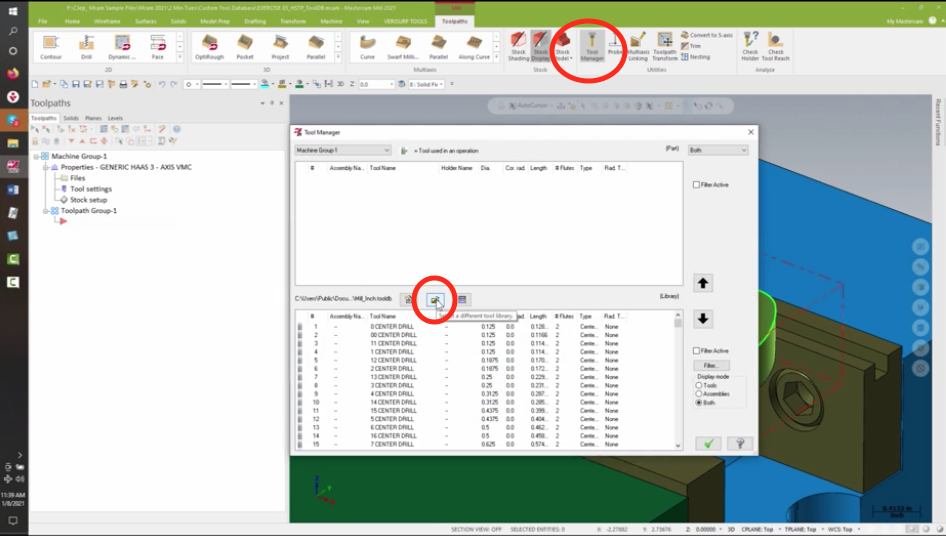Click Select a different tool library icon
The image size is (946, 536).
tap(435, 299)
